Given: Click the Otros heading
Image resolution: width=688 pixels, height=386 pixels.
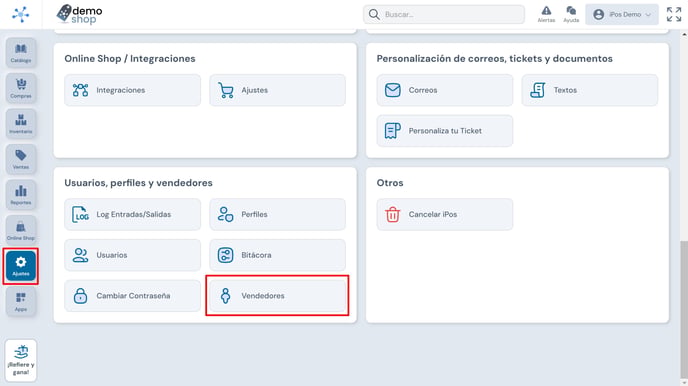Looking at the screenshot, I should pos(390,183).
